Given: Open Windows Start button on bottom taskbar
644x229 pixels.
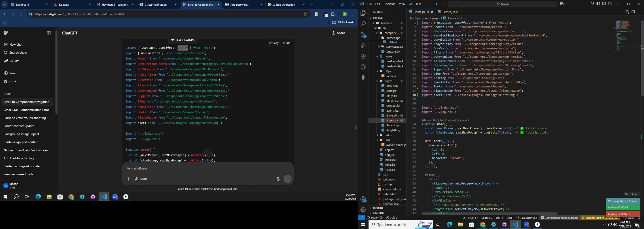Looking at the screenshot, I should click(363, 225).
